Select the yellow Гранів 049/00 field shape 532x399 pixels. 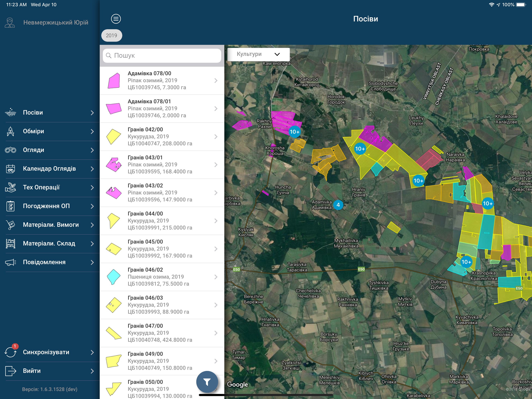(114, 361)
